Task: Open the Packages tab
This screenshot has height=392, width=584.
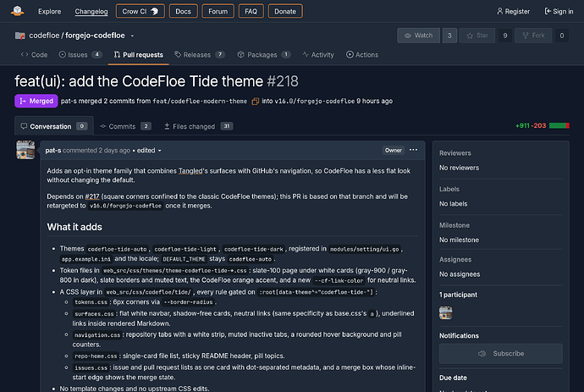Action: click(264, 55)
